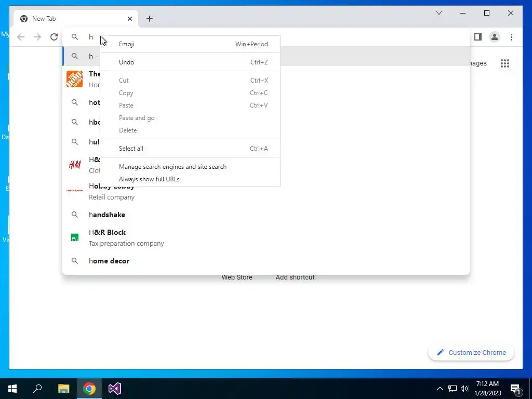532x399 pixels.
Task: Close the New Tab tab
Action: (x=129, y=19)
